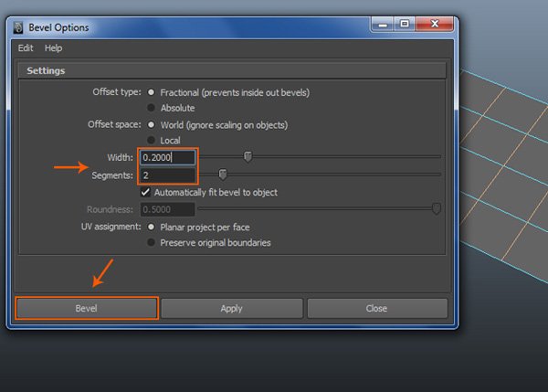Select Preserve original boundaries option
548x392 pixels.
point(151,242)
